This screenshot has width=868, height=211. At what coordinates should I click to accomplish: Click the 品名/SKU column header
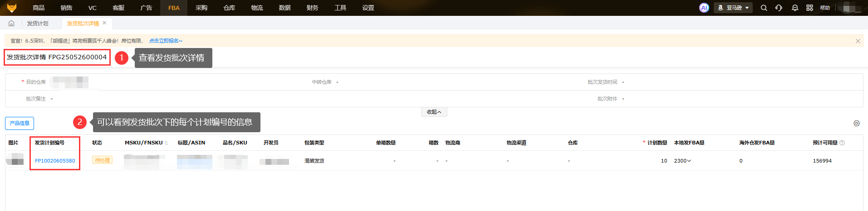pos(235,143)
